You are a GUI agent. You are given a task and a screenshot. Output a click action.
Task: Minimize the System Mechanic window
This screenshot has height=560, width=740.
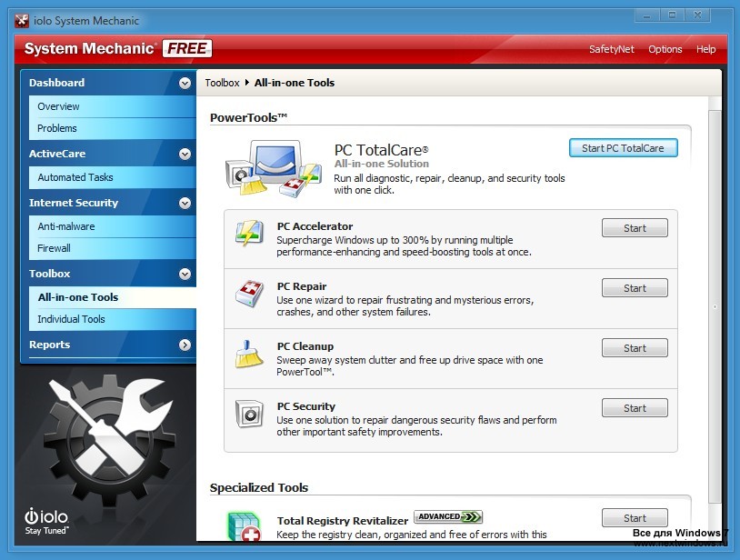click(x=646, y=16)
